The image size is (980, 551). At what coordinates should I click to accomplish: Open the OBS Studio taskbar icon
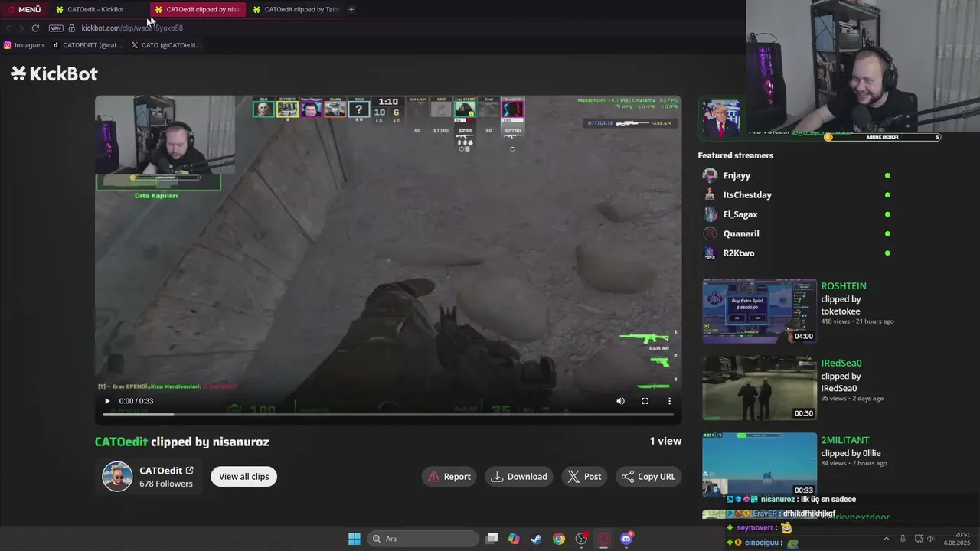tap(581, 539)
